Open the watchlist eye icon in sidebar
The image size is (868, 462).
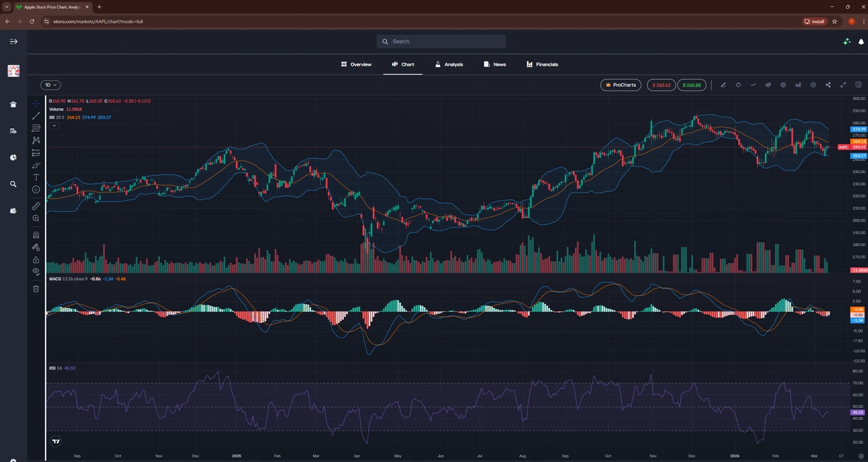tap(13, 131)
